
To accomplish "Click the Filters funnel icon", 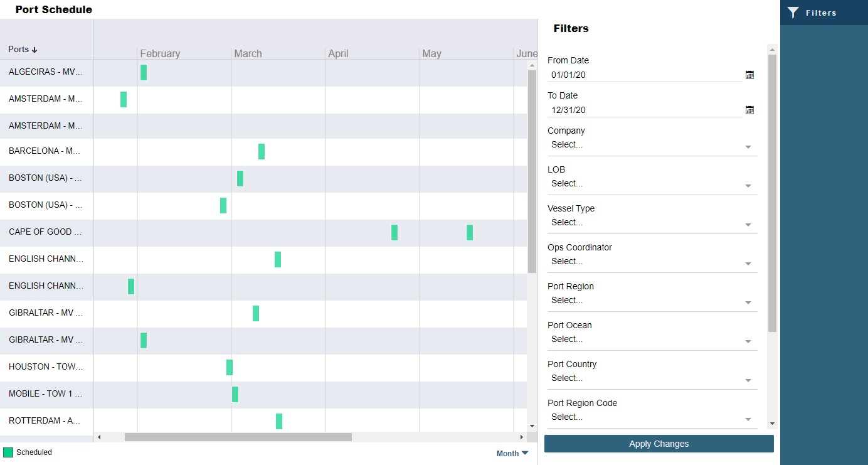I will pos(793,12).
